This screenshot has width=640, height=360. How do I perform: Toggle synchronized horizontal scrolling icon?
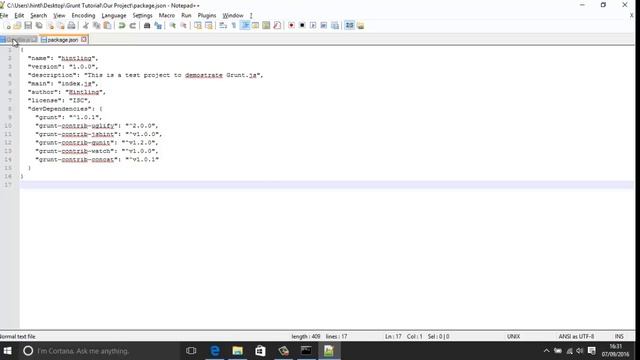[209, 26]
